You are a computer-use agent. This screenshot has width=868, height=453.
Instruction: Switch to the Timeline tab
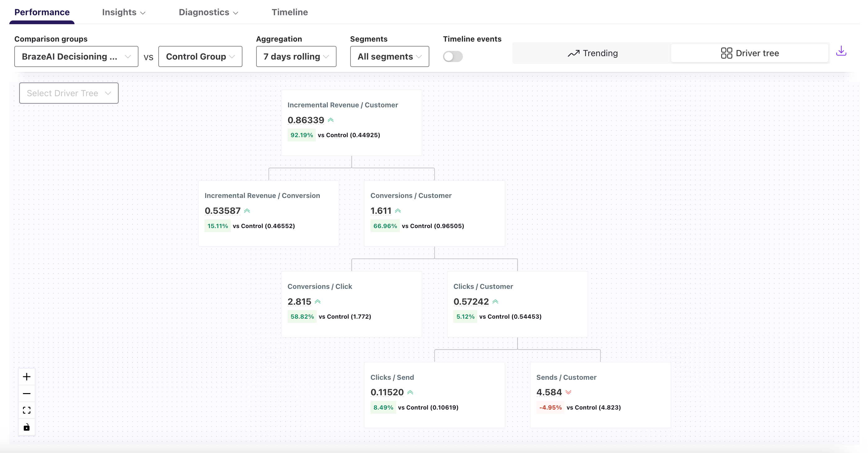click(x=289, y=12)
